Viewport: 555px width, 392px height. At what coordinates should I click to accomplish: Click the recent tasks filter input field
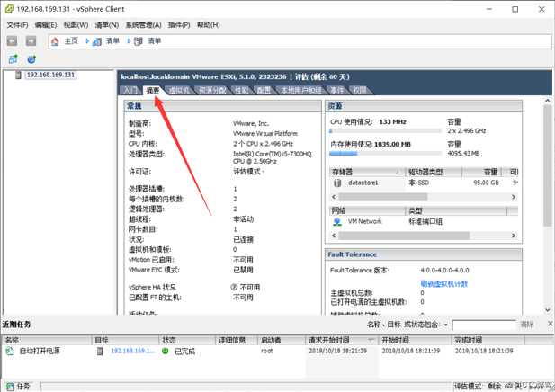click(x=484, y=325)
